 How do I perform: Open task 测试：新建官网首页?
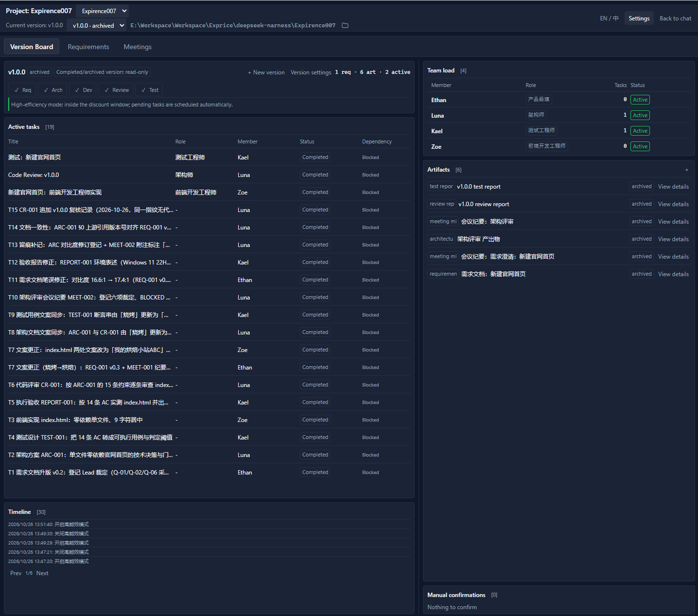coord(35,158)
